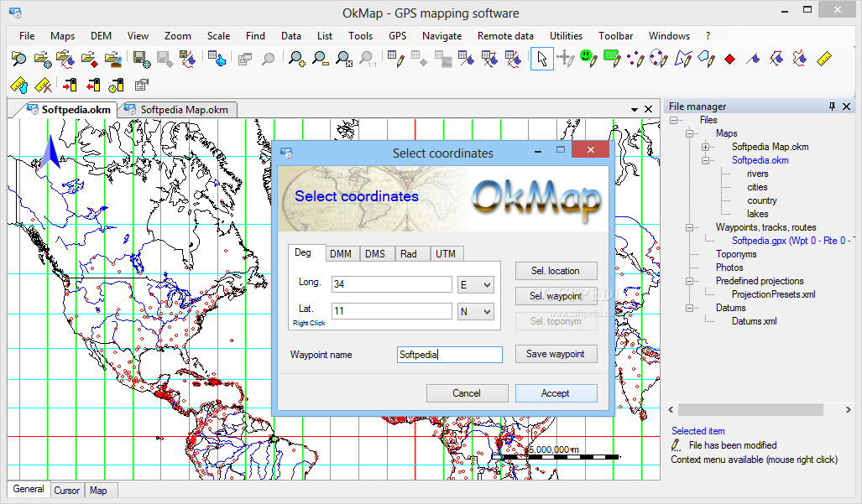Collapse the Softpedia.okm tree node
This screenshot has height=504, width=862.
click(705, 160)
